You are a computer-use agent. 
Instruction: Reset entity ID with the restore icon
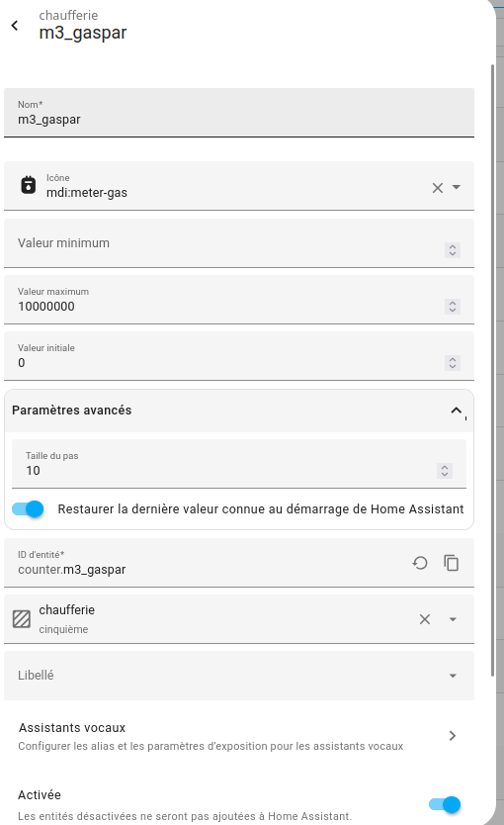pos(419,563)
